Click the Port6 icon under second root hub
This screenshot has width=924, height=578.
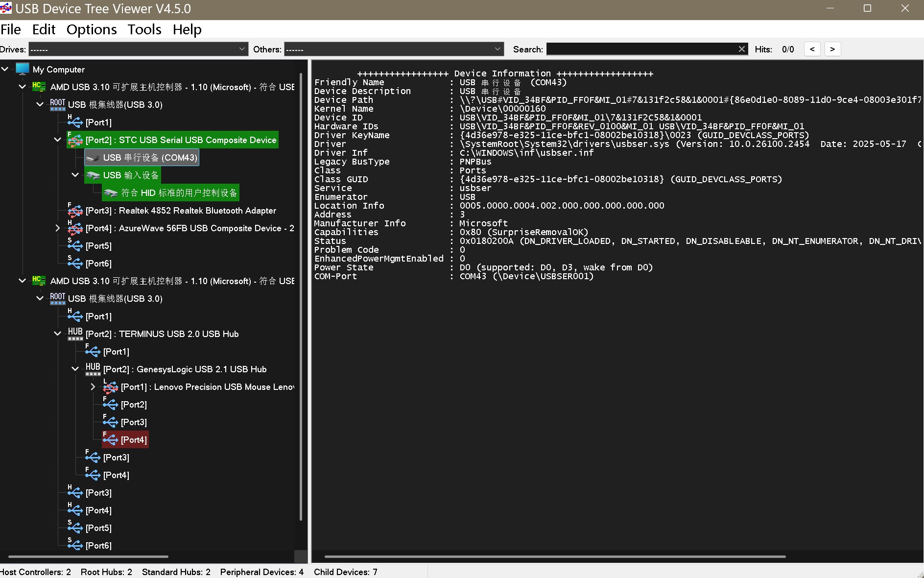[x=75, y=546]
